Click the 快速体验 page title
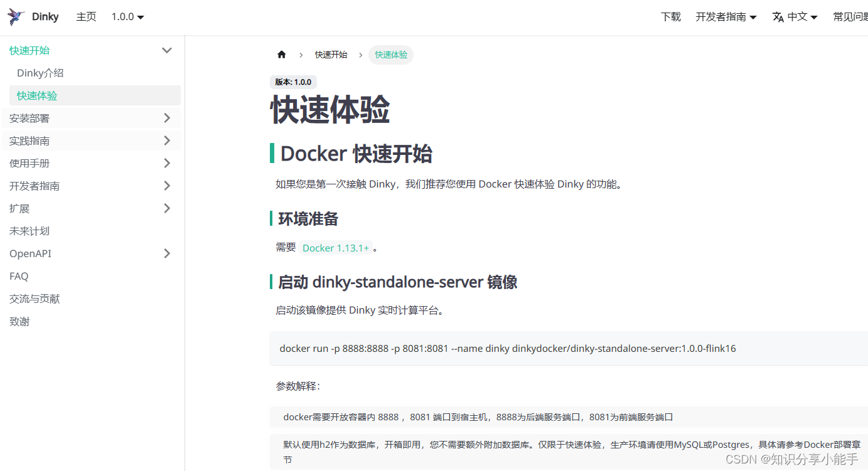The height and width of the screenshot is (471, 868). tap(330, 110)
